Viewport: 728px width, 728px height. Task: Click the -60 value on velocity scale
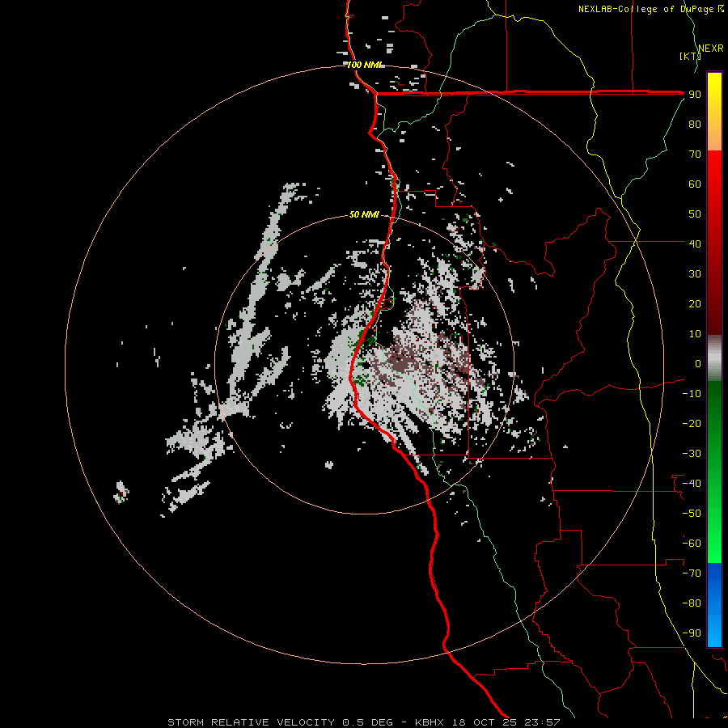(692, 544)
